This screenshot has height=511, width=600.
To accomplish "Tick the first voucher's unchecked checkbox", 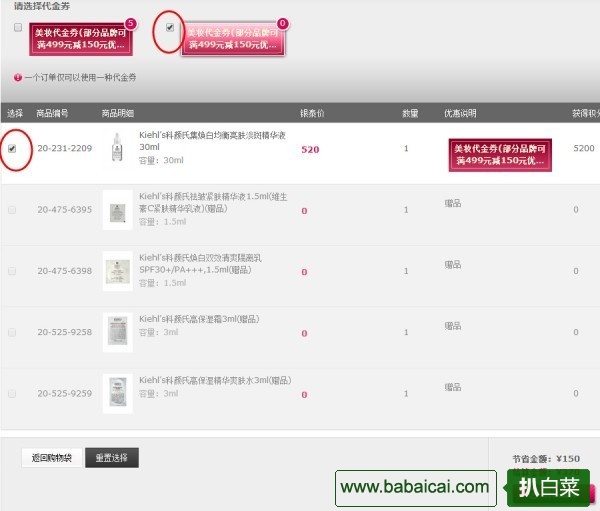I will [18, 28].
